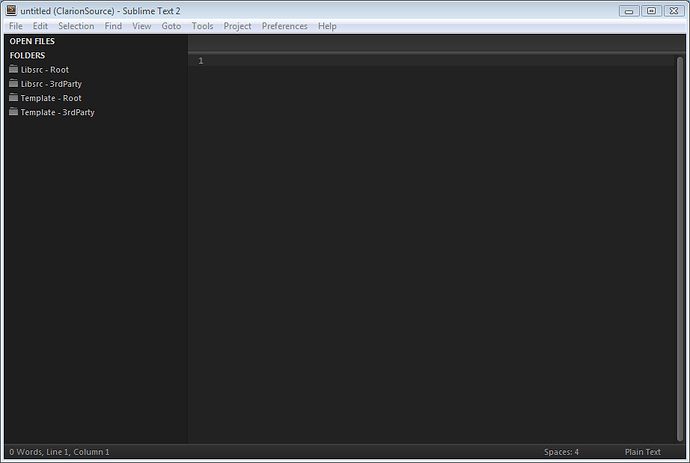Open the Project menu

[x=237, y=26]
